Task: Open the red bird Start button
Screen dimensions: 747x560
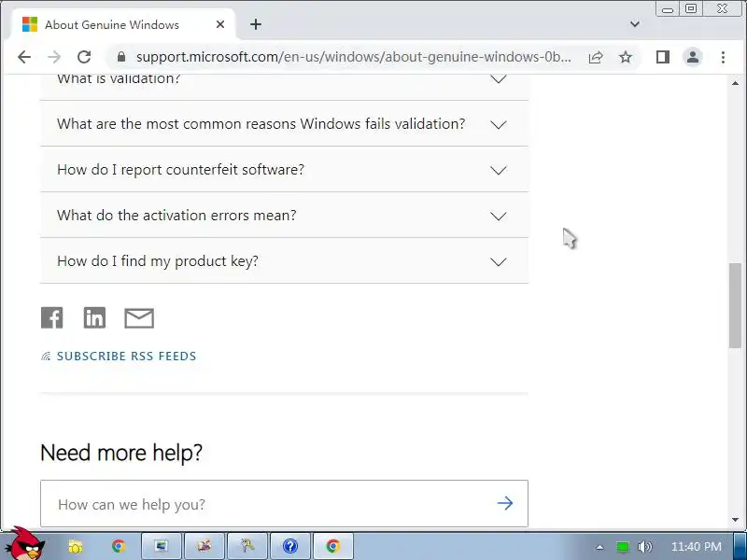Action: tap(28, 544)
